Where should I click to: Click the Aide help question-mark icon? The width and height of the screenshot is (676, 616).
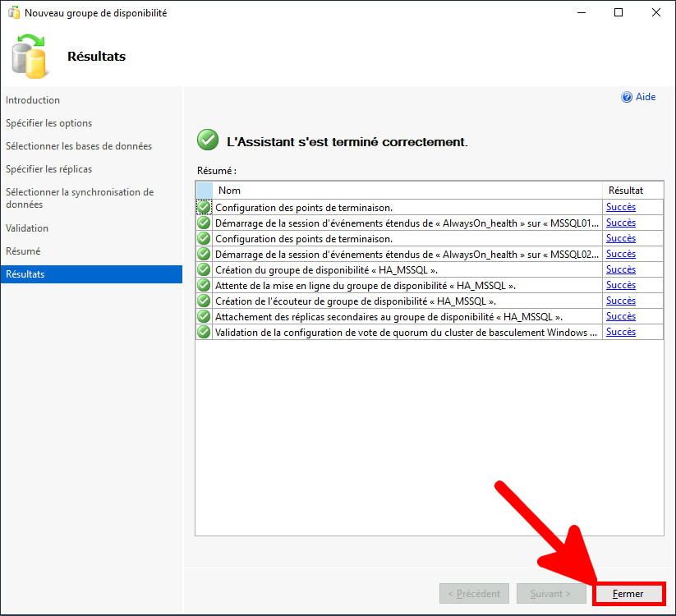click(627, 97)
